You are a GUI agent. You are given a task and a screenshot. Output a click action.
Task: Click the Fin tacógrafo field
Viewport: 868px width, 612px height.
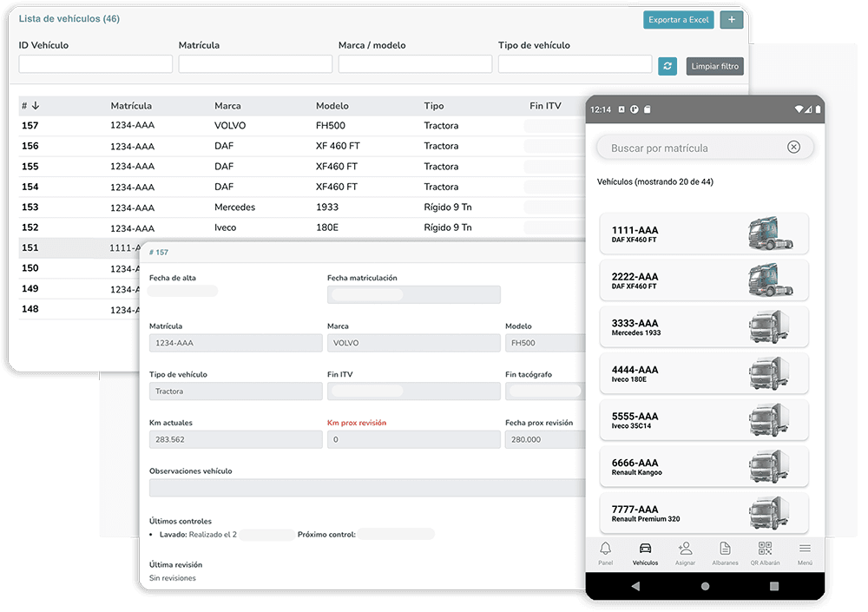(x=545, y=391)
